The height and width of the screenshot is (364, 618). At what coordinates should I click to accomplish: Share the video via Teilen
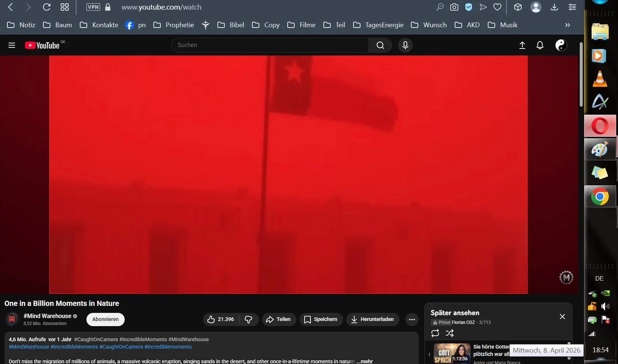(x=278, y=319)
